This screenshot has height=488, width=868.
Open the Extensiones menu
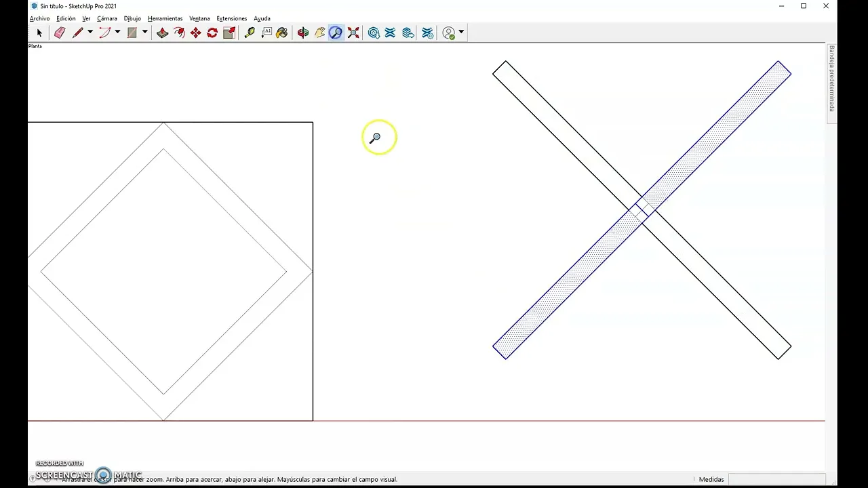tap(232, 18)
